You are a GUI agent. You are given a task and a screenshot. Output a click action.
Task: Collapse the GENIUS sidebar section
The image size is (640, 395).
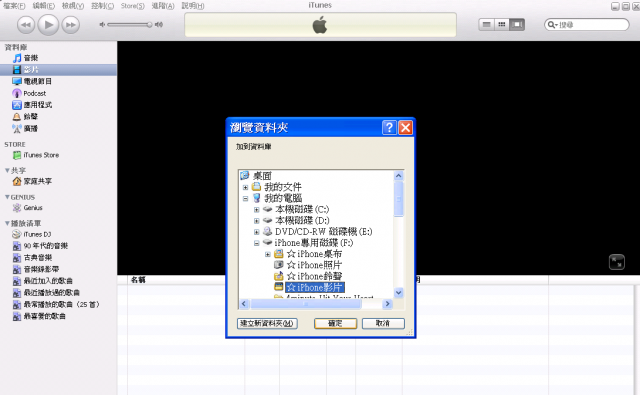[7, 197]
